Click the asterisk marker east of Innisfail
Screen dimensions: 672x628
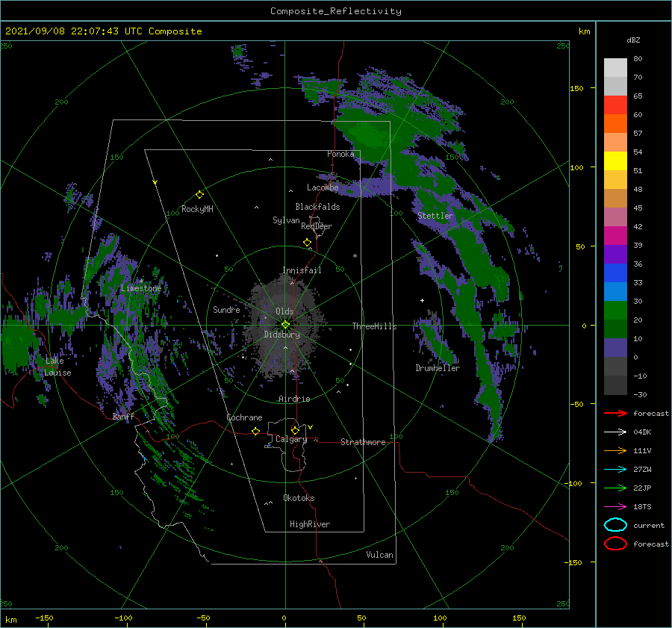(x=355, y=256)
